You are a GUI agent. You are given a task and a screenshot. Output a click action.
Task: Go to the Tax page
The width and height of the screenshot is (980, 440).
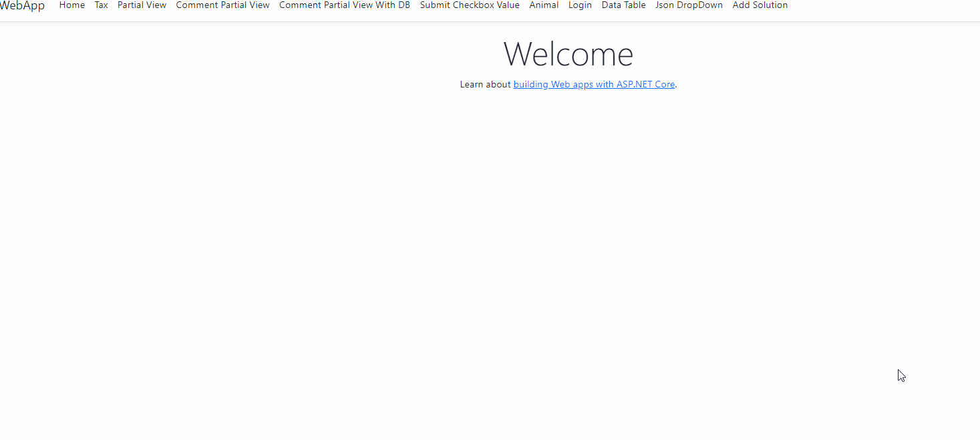[x=102, y=5]
